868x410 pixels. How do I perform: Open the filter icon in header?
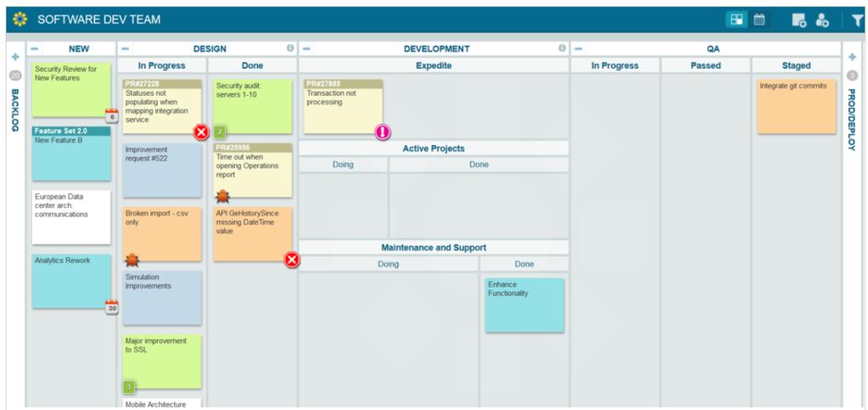pyautogui.click(x=858, y=20)
